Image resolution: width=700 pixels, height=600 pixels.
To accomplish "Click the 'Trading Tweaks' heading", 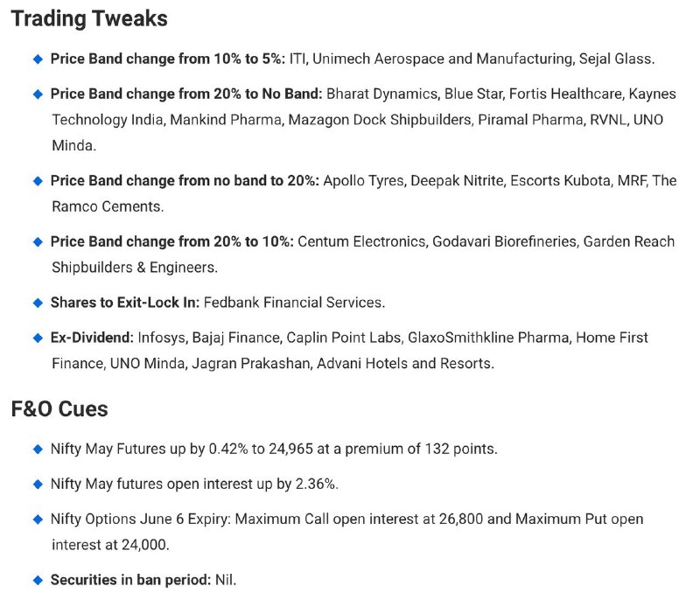I will [x=89, y=18].
